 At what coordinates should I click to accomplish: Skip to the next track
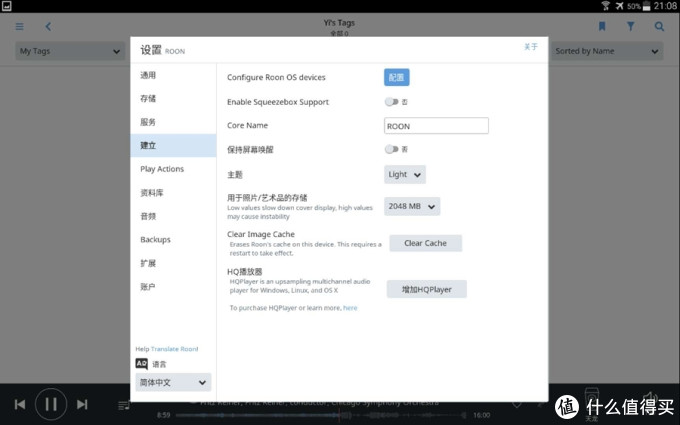[82, 405]
